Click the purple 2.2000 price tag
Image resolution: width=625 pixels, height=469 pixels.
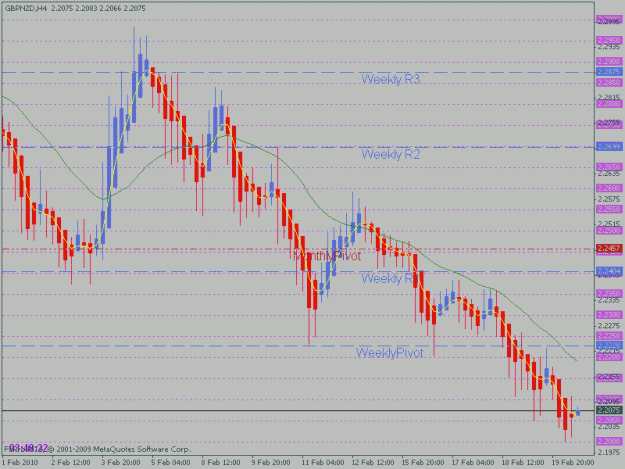[609, 441]
